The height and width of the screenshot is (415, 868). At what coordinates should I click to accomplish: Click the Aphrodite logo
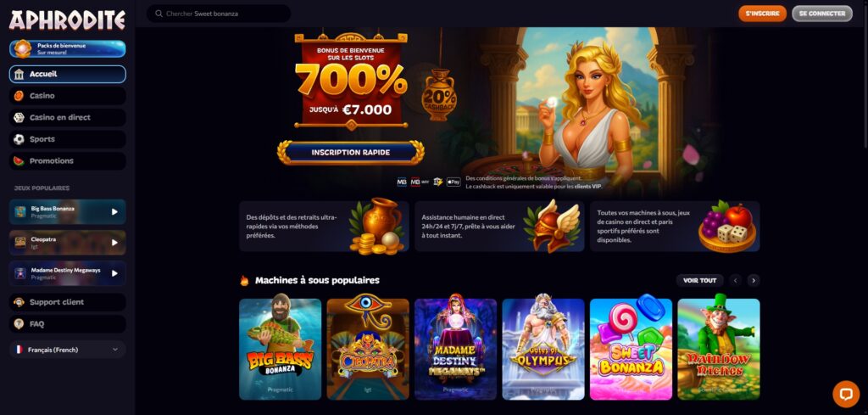pyautogui.click(x=67, y=20)
